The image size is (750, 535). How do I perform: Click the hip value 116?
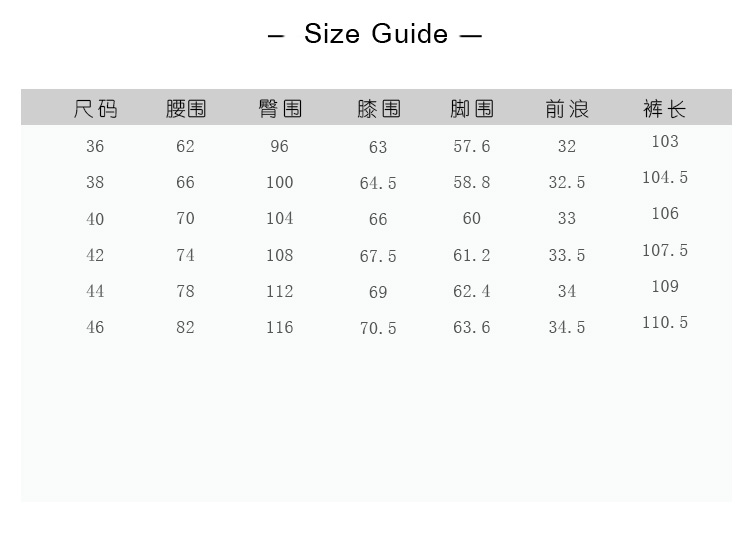point(280,327)
